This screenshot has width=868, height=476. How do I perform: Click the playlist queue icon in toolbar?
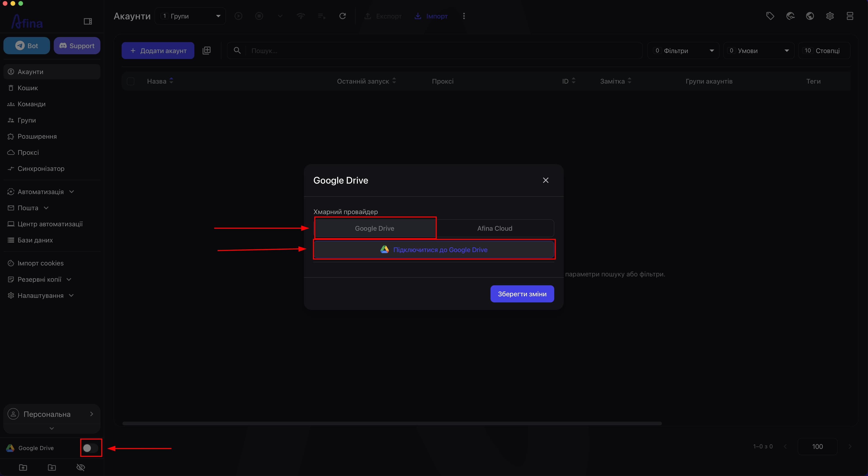tap(321, 16)
